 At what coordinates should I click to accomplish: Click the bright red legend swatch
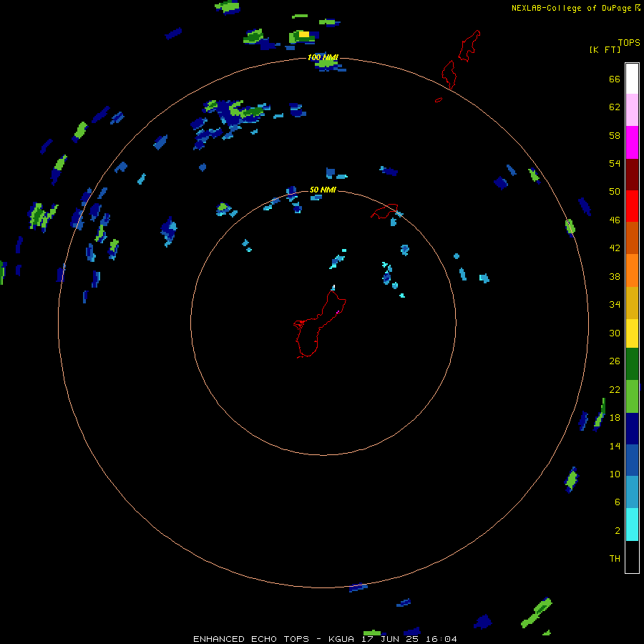pos(632,206)
